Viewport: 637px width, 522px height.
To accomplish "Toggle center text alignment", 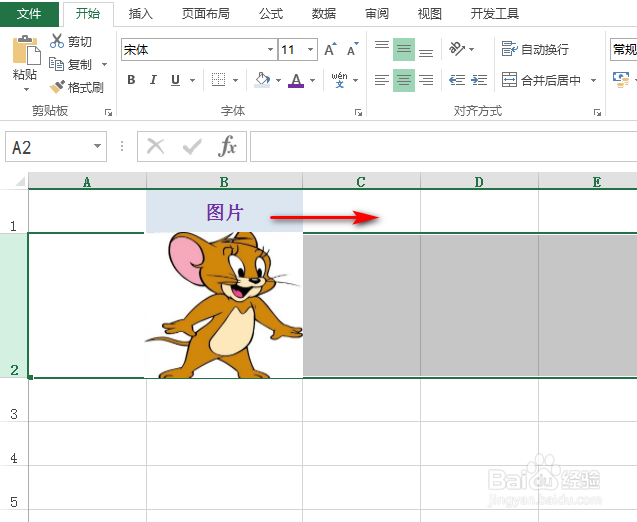I will click(404, 80).
